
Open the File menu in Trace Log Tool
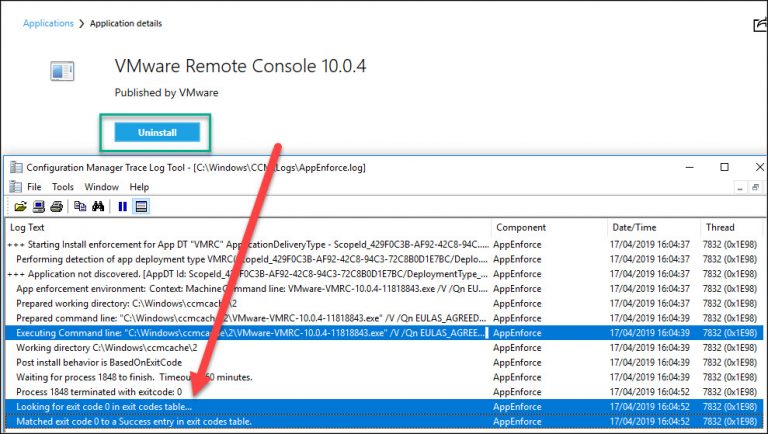(34, 187)
